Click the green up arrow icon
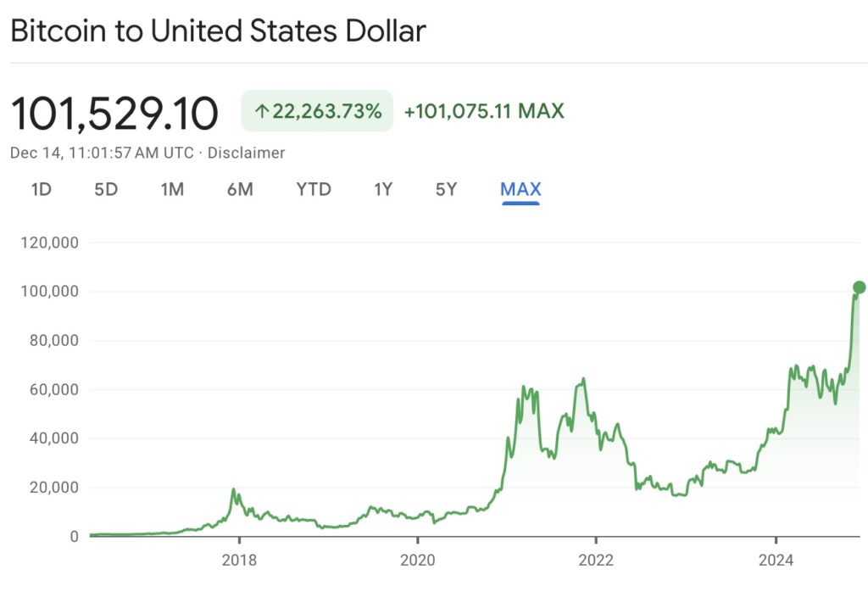The image size is (868, 597). coord(262,111)
